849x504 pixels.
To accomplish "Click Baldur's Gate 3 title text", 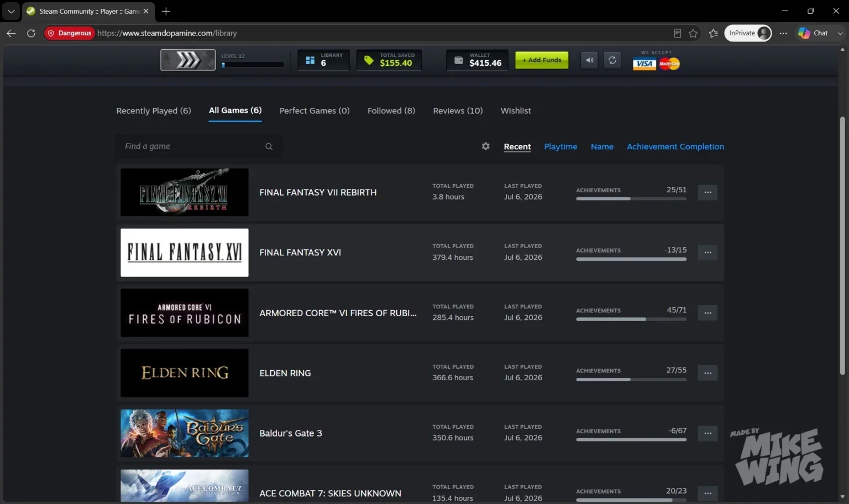I will point(291,433).
